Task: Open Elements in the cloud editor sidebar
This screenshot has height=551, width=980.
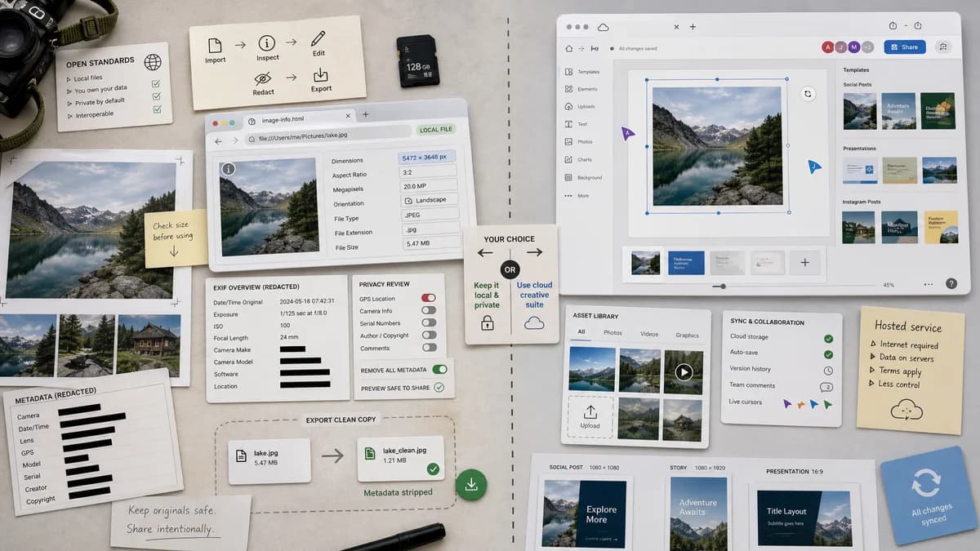Action: [581, 89]
